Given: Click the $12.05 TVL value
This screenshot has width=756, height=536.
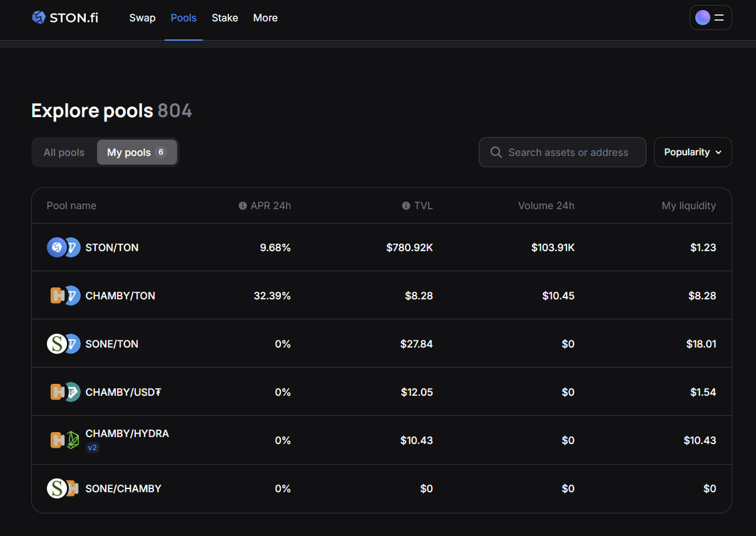Looking at the screenshot, I should tap(417, 392).
